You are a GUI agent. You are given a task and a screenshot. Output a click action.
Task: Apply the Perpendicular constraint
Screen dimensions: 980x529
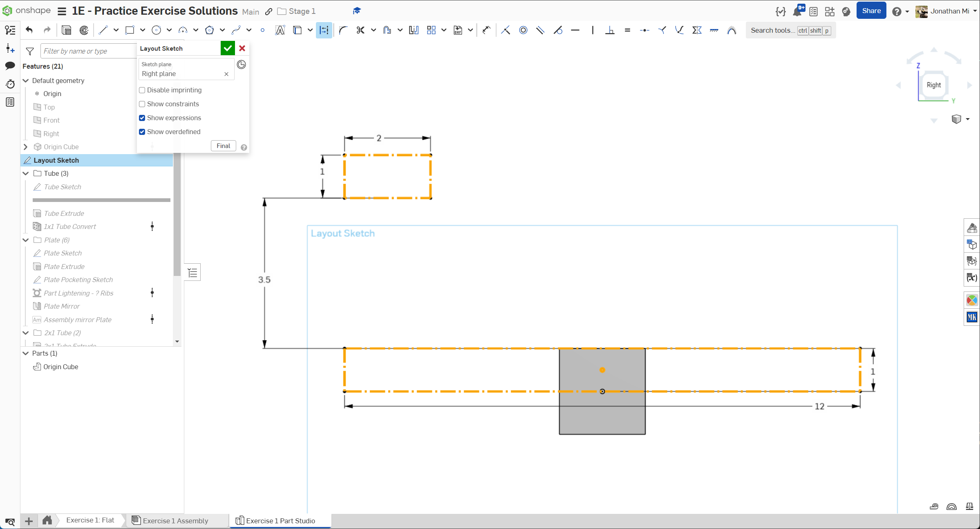(610, 30)
